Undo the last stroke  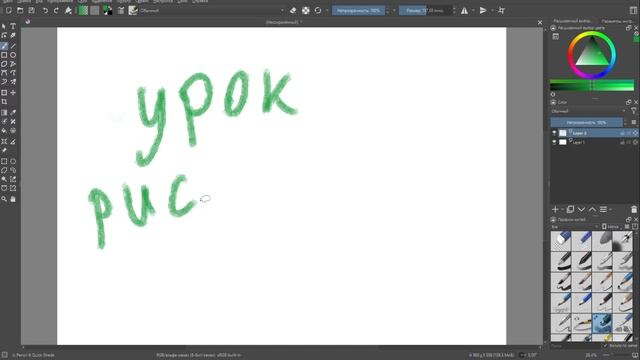[45, 11]
